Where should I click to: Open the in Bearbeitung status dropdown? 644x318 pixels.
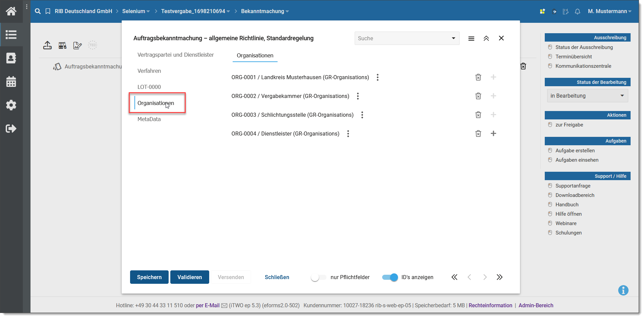[587, 96]
